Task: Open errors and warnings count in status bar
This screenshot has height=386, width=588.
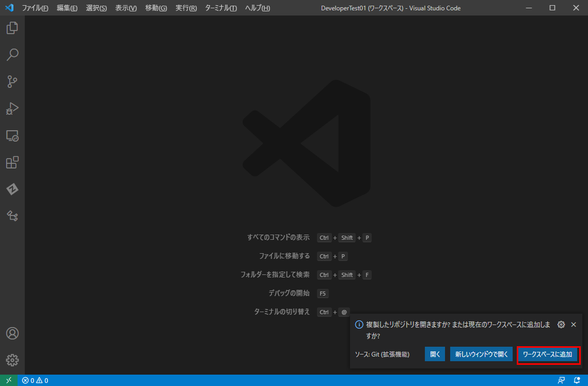Action: (x=35, y=380)
